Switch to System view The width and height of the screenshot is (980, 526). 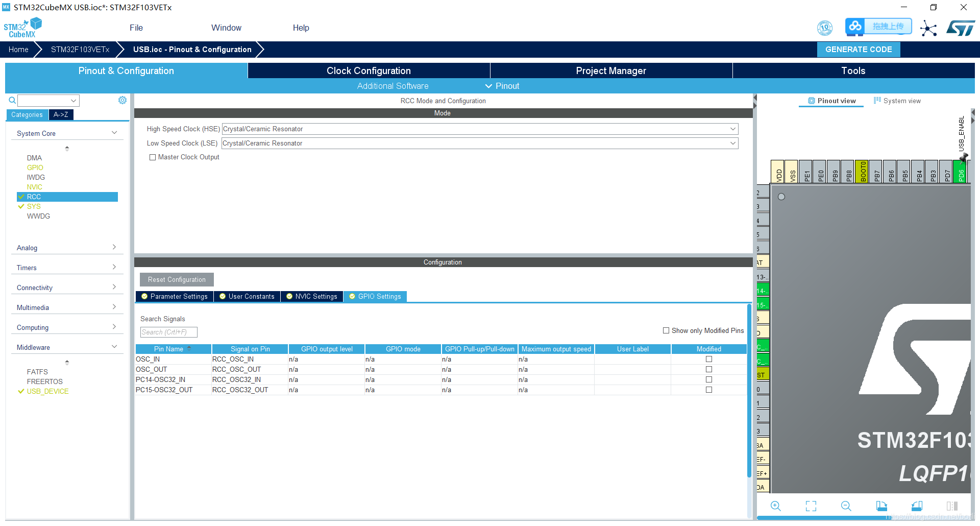pyautogui.click(x=897, y=101)
